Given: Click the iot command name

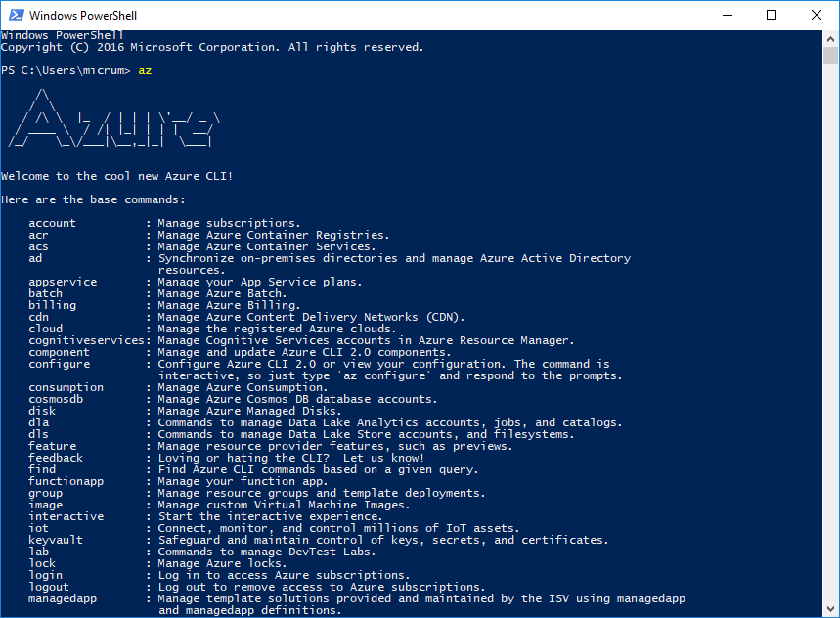Looking at the screenshot, I should (x=38, y=527).
